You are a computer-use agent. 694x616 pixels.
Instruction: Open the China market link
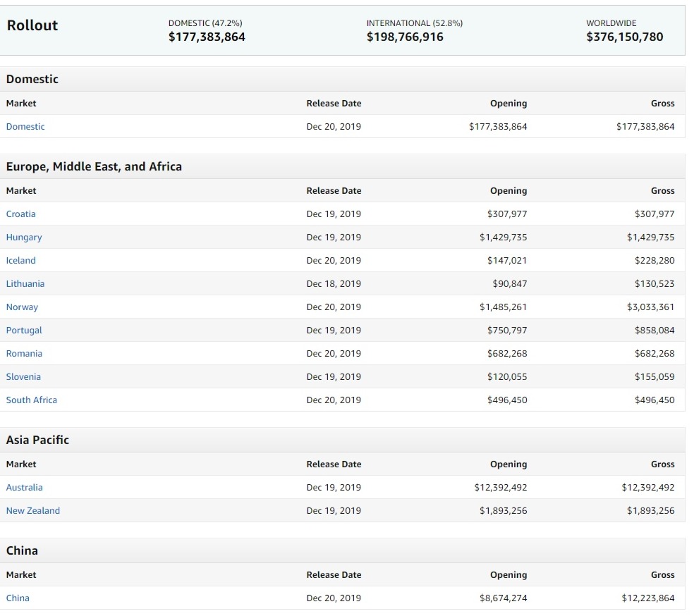tap(18, 598)
